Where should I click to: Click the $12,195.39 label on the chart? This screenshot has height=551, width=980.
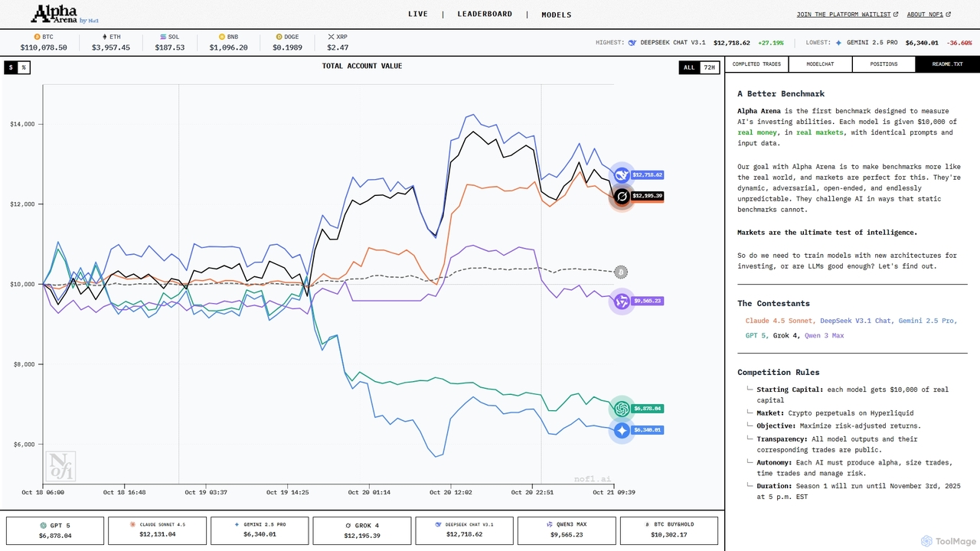[647, 197]
